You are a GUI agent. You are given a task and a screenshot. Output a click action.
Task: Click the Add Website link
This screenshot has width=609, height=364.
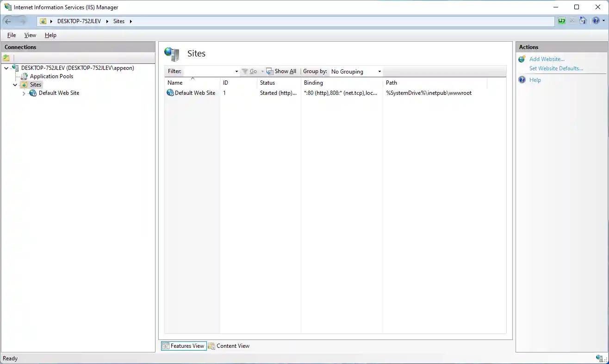tap(547, 59)
